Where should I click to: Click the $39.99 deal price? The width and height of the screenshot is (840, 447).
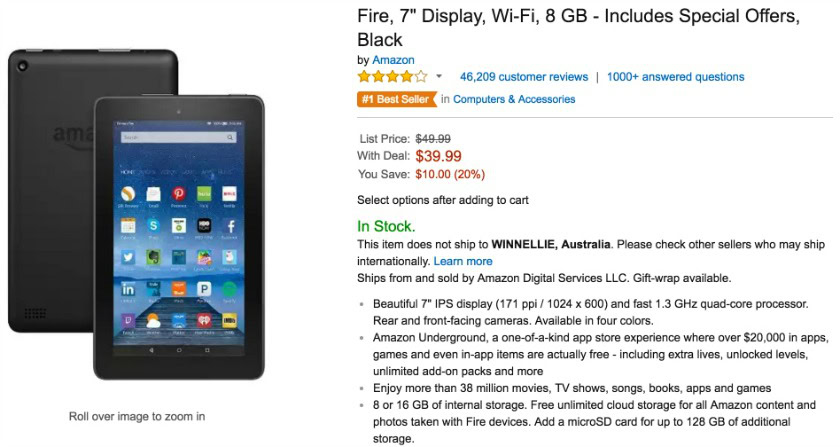pos(438,156)
